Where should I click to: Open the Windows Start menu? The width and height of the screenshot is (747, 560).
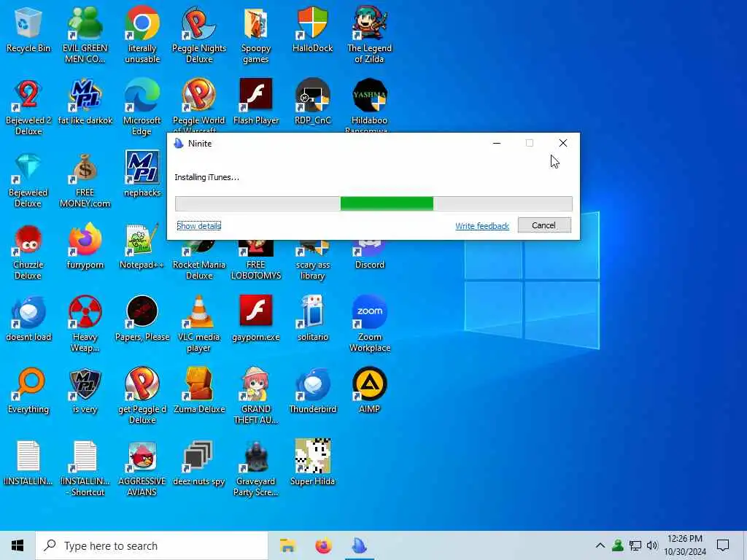(x=18, y=545)
